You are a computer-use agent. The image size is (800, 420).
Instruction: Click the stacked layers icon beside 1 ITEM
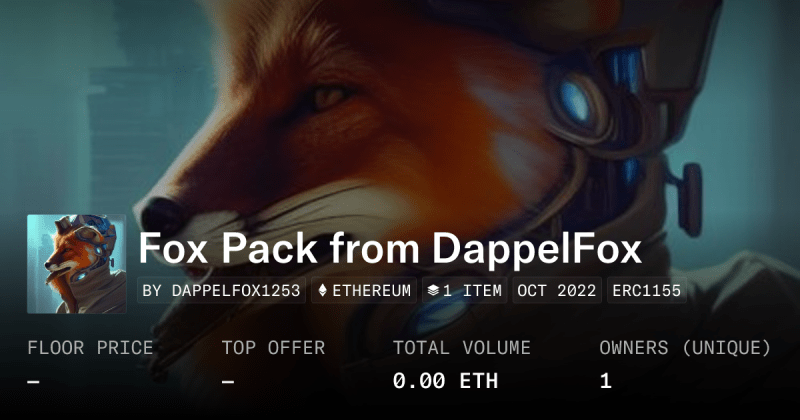433,290
